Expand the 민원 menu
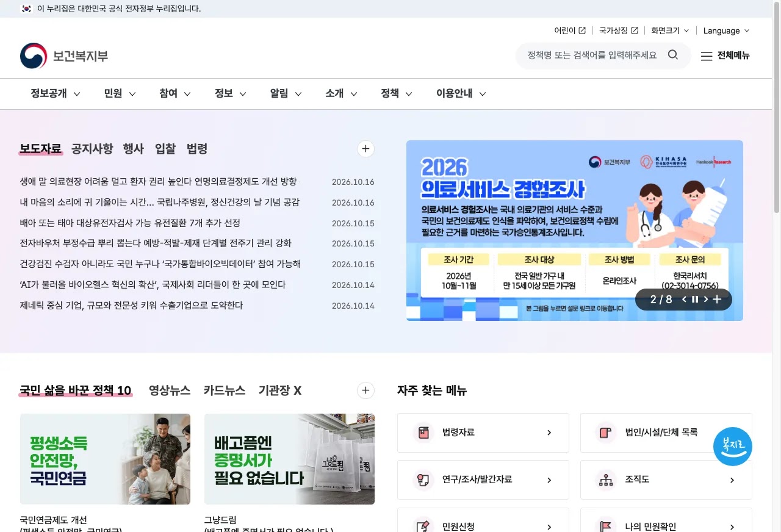The image size is (781, 532). 120,93
